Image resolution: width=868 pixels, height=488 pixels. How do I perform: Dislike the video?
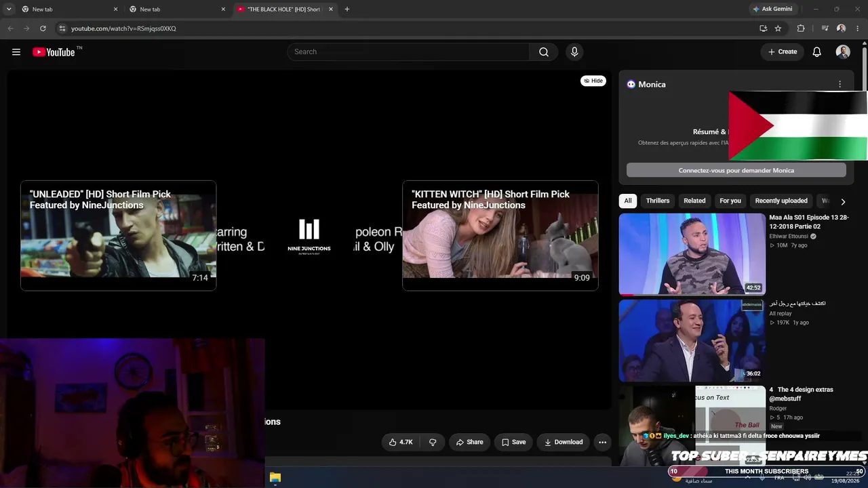[x=433, y=443]
